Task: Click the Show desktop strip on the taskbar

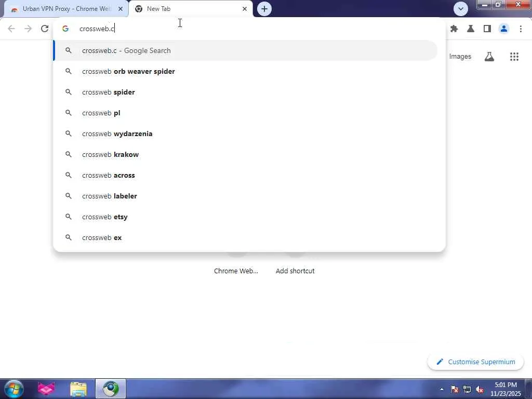Action: point(528,389)
